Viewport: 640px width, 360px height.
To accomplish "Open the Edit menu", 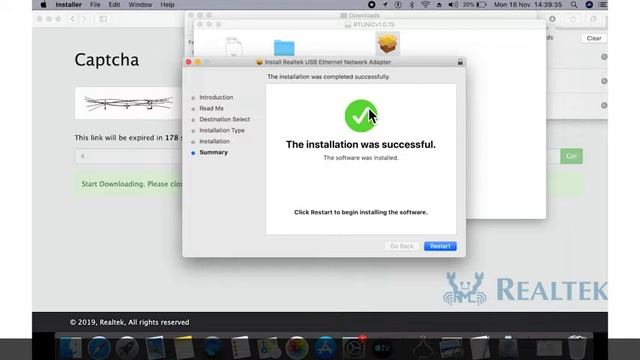I will point(114,5).
